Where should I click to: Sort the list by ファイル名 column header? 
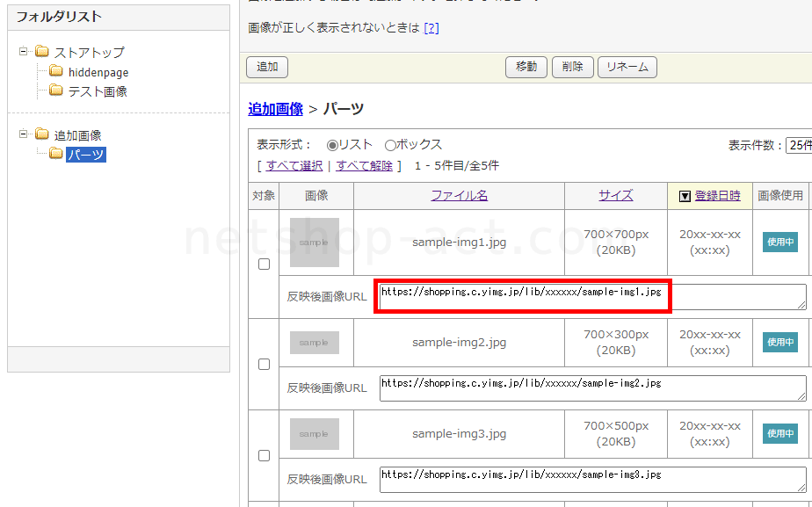pos(459,196)
